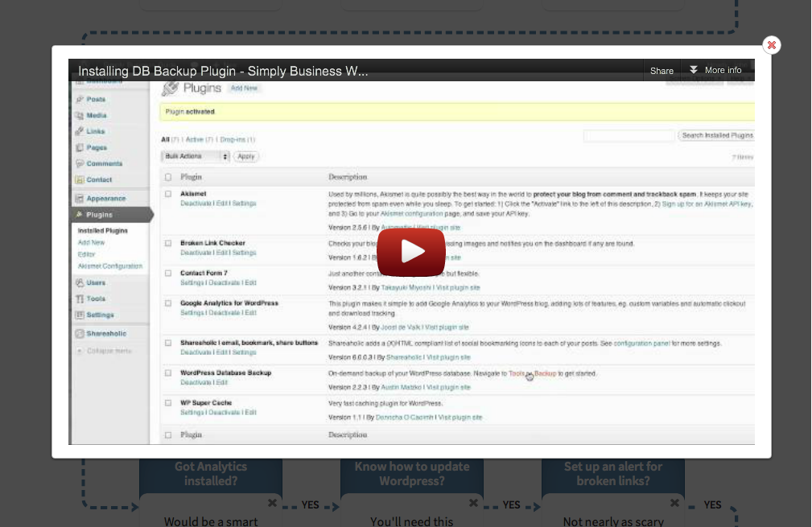Click the Comments bubble icon in the sidebar

pos(79,163)
